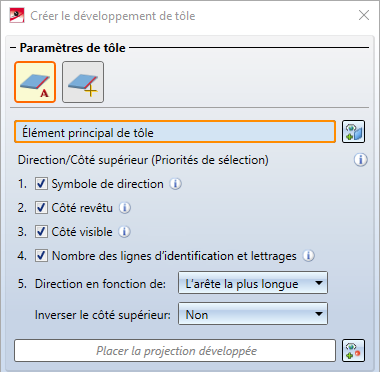The width and height of the screenshot is (380, 372).
Task: Click the place developed projection pick icon
Action: 353,351
